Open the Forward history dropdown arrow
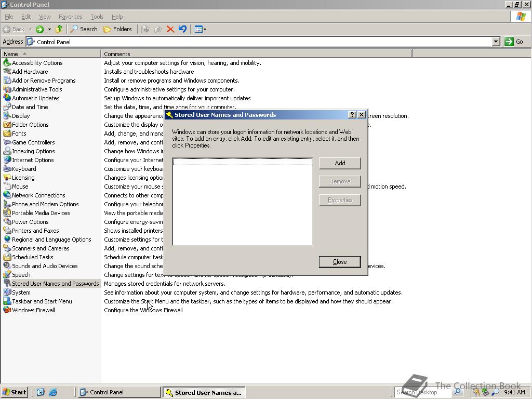The image size is (532, 399). click(x=49, y=29)
